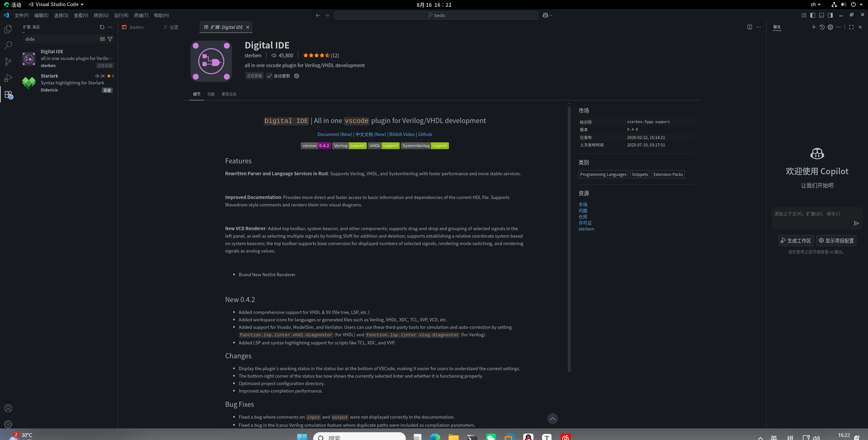
Task: Refresh the extensions list
Action: (102, 27)
